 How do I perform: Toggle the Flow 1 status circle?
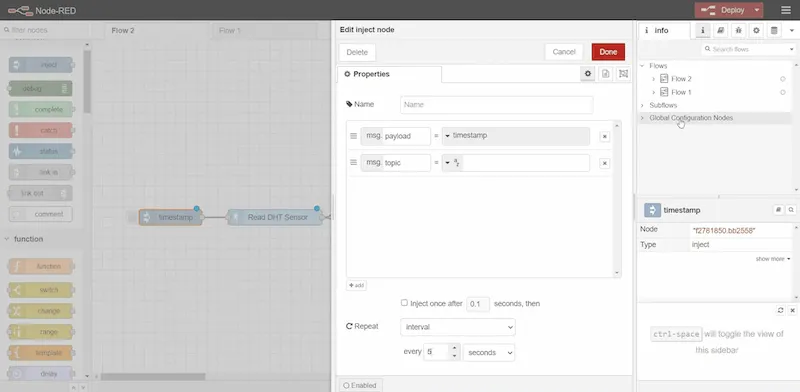[x=783, y=92]
